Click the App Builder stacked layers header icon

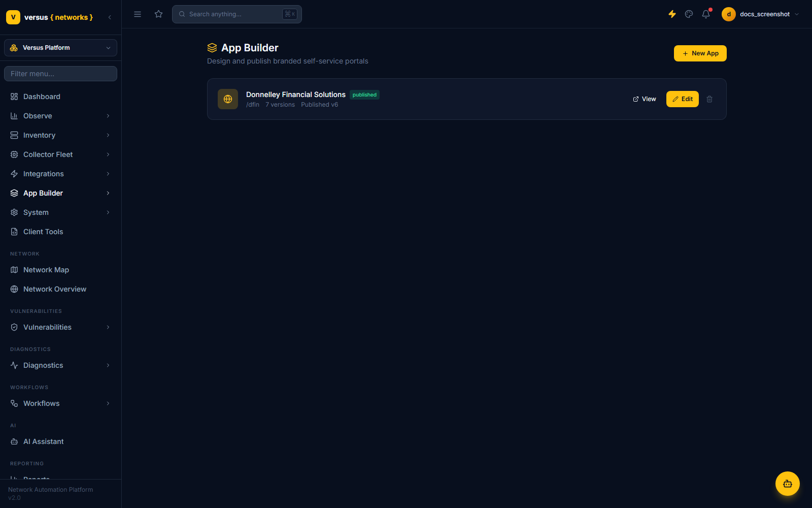tap(212, 48)
